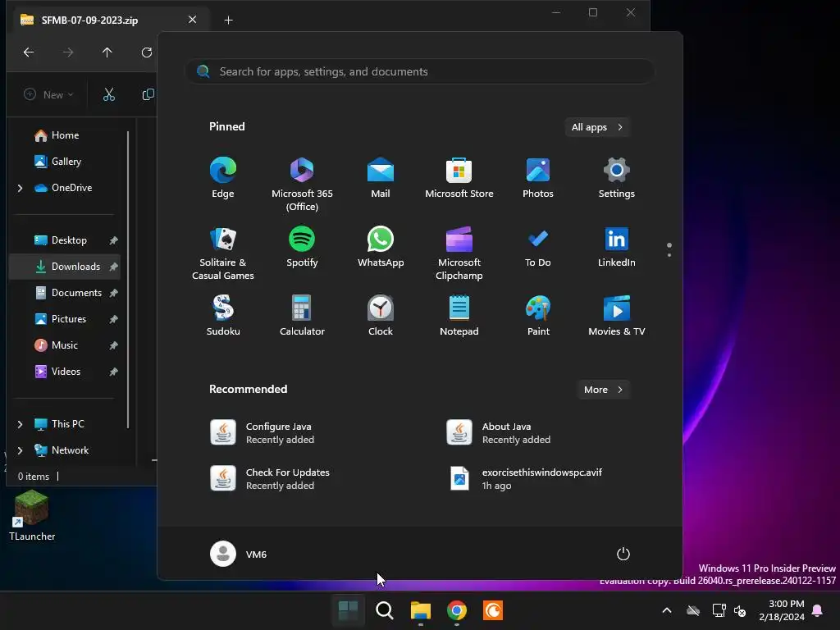This screenshot has width=840, height=630.
Task: Open Music folder in sidebar
Action: click(x=64, y=345)
